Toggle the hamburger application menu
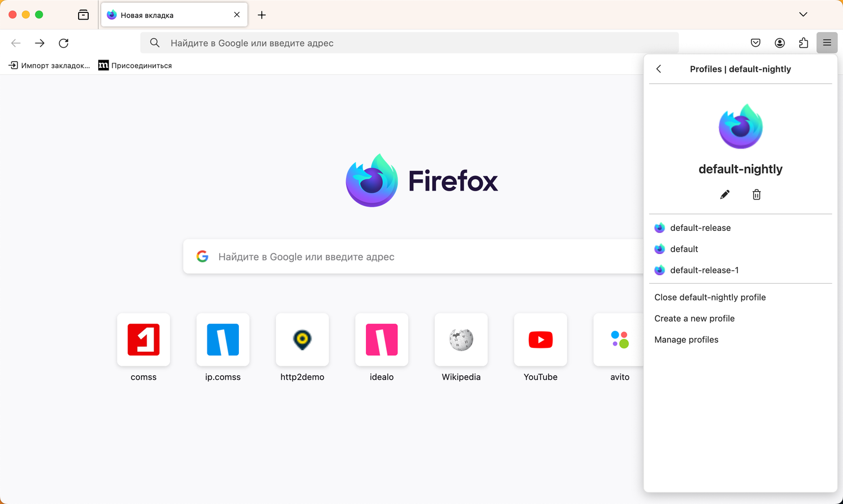Viewport: 843px width, 504px height. tap(827, 43)
